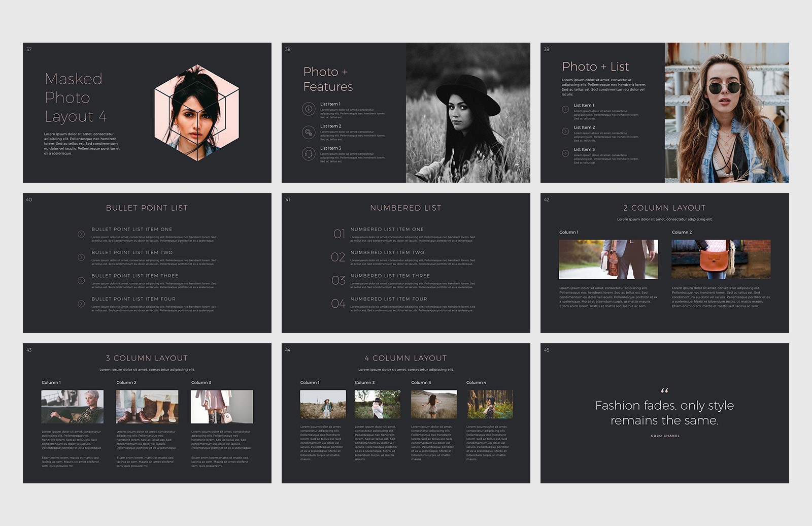
Task: Select the headset icon for List Item 3
Action: pyautogui.click(x=309, y=155)
